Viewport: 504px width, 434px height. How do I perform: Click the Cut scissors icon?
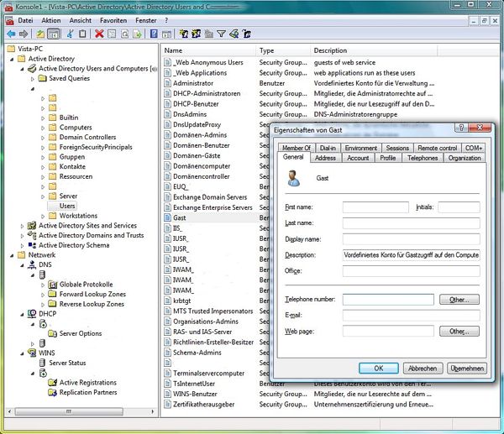click(70, 34)
